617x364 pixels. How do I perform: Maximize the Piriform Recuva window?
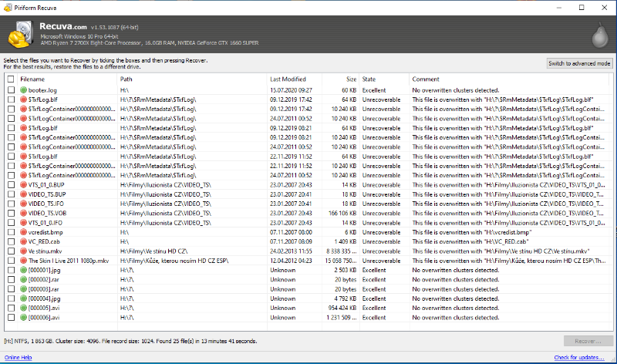click(582, 8)
